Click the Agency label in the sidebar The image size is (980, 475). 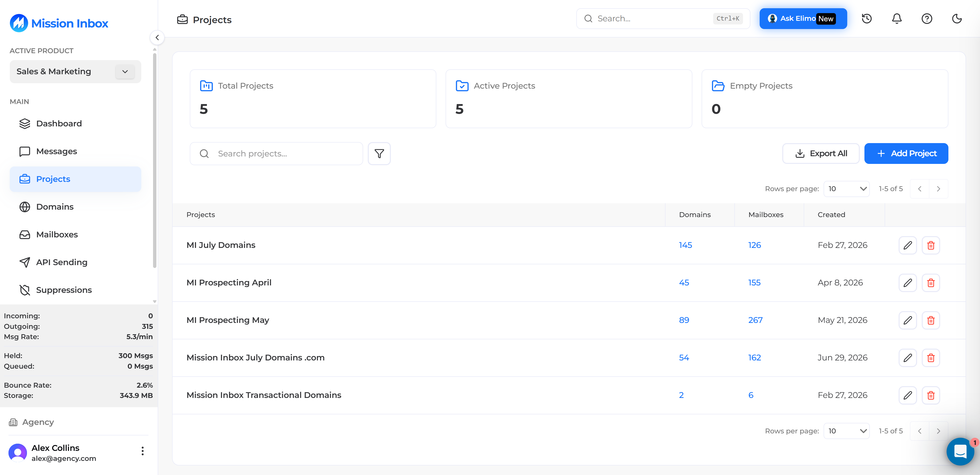[x=38, y=423]
